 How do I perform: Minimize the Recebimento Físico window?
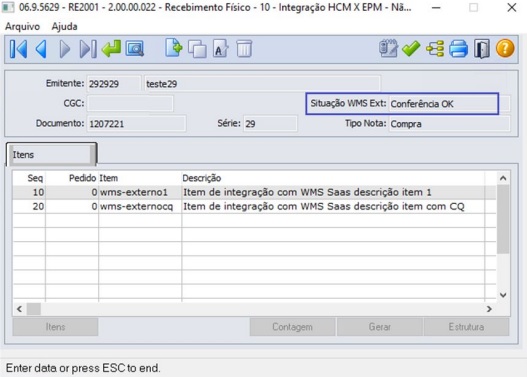pyautogui.click(x=436, y=7)
